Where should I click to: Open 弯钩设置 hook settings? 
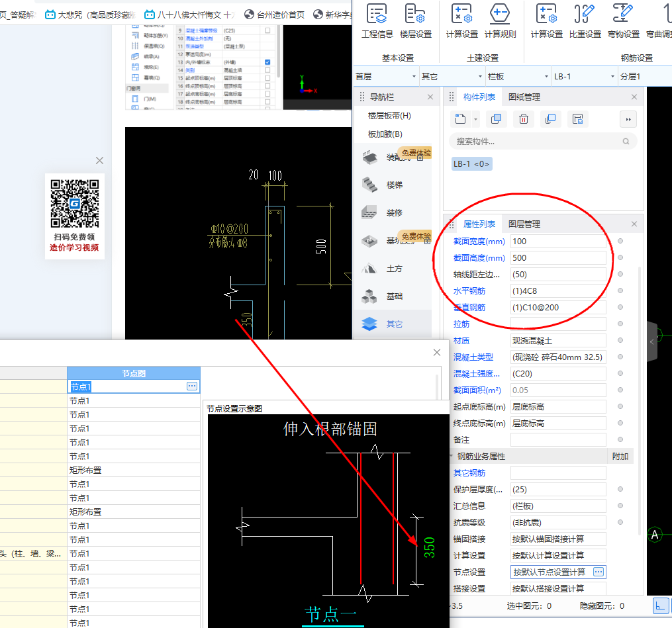click(x=624, y=21)
